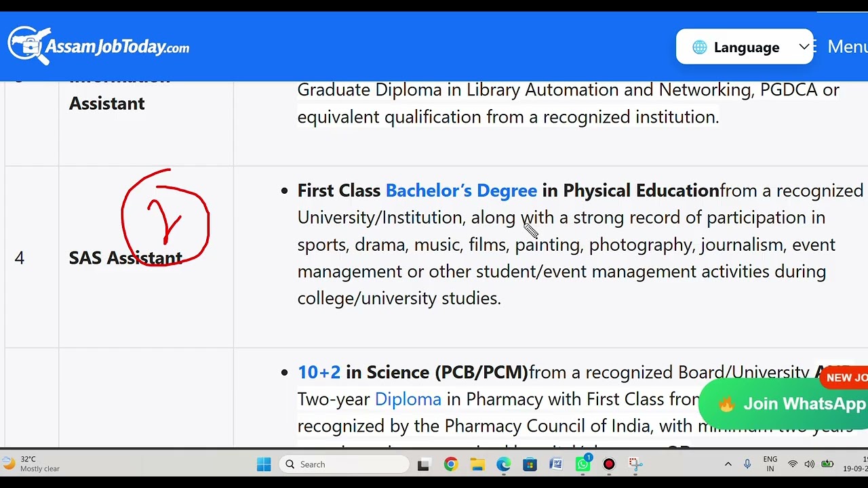Tap the Join WhatsApp button
The image size is (868, 488).
787,404
